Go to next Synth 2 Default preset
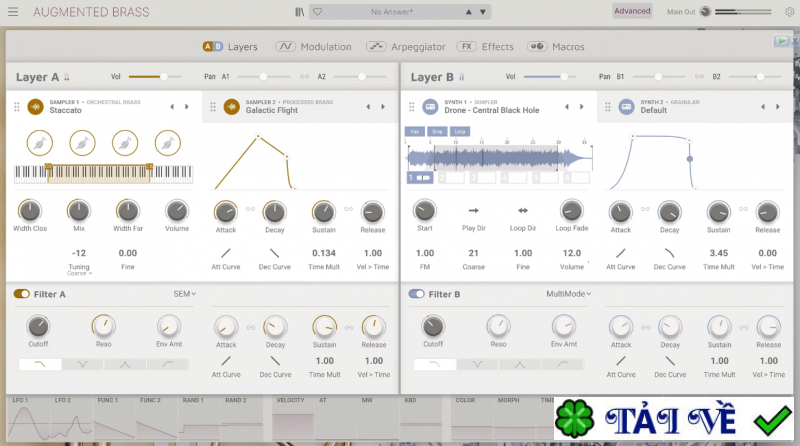800x446 pixels. 778,107
